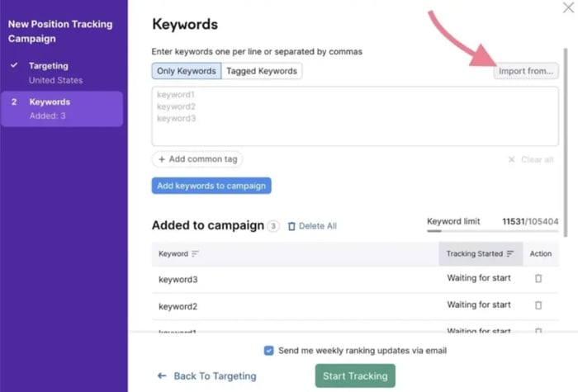The width and height of the screenshot is (578, 392).
Task: Click the 11531/105404 keyword limit value
Action: coord(530,221)
